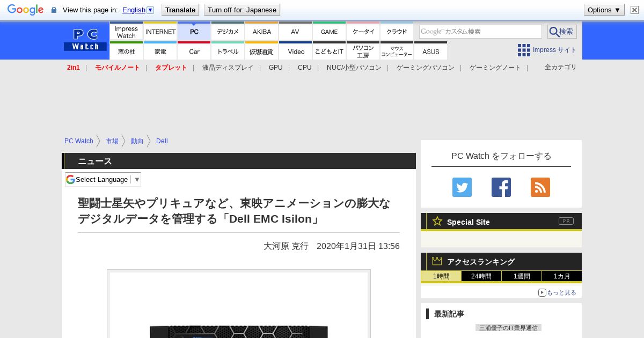The width and height of the screenshot is (644, 338).
Task: Open the CPU category link
Action: coord(305,68)
